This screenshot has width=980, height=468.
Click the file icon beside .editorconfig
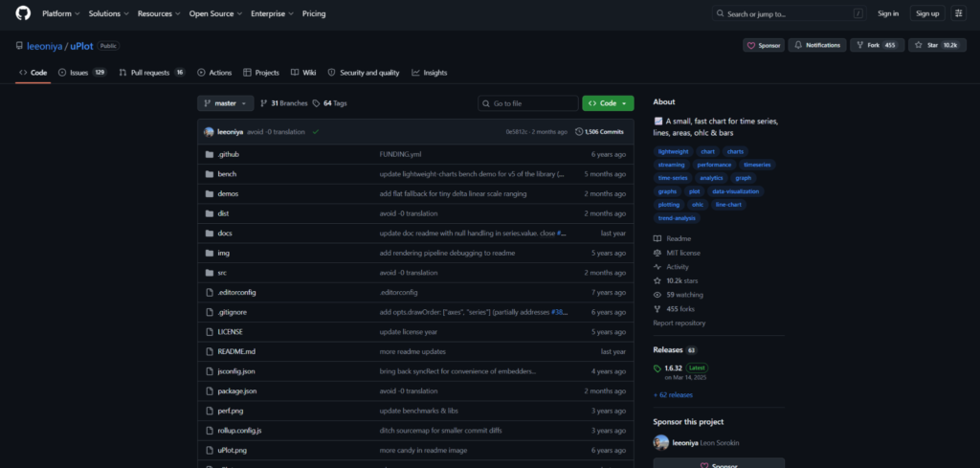pos(210,293)
